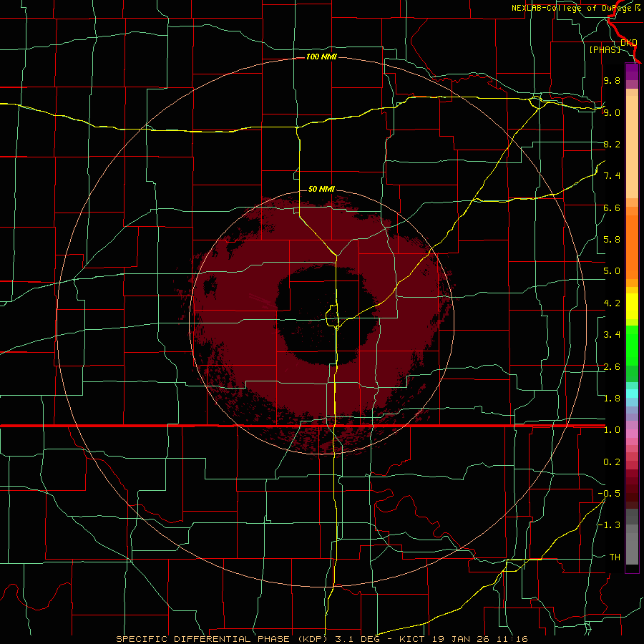Click the 1.8 color scale value

(612, 399)
